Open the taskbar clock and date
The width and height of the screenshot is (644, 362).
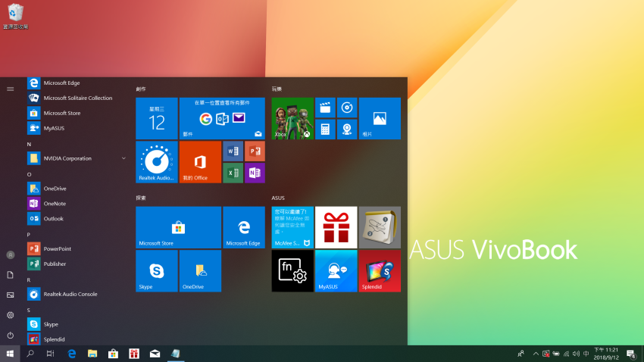pos(606,354)
